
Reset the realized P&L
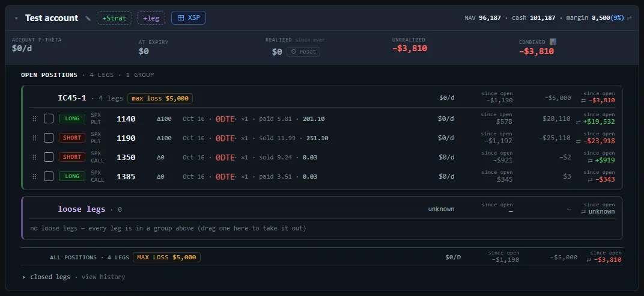[x=303, y=52]
